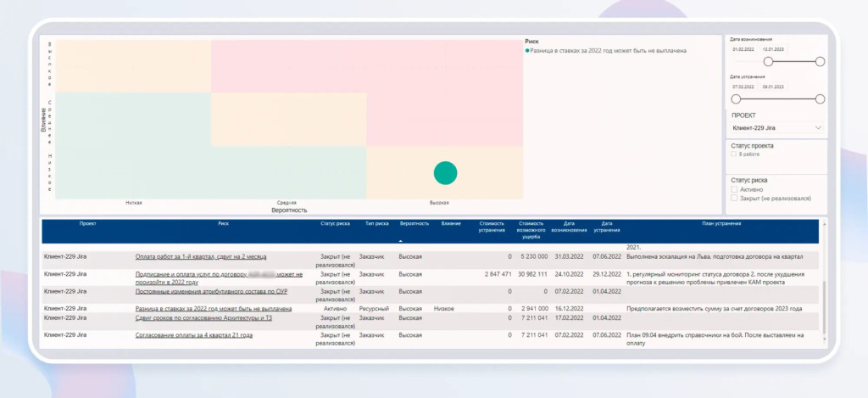
Task: Click the legend entry Разница в ставках за 2022
Action: (x=608, y=50)
